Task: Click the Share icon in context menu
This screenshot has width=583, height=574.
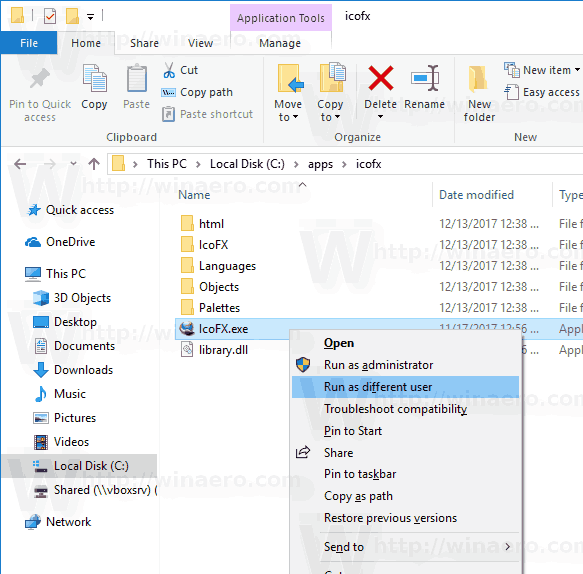Action: click(x=303, y=452)
